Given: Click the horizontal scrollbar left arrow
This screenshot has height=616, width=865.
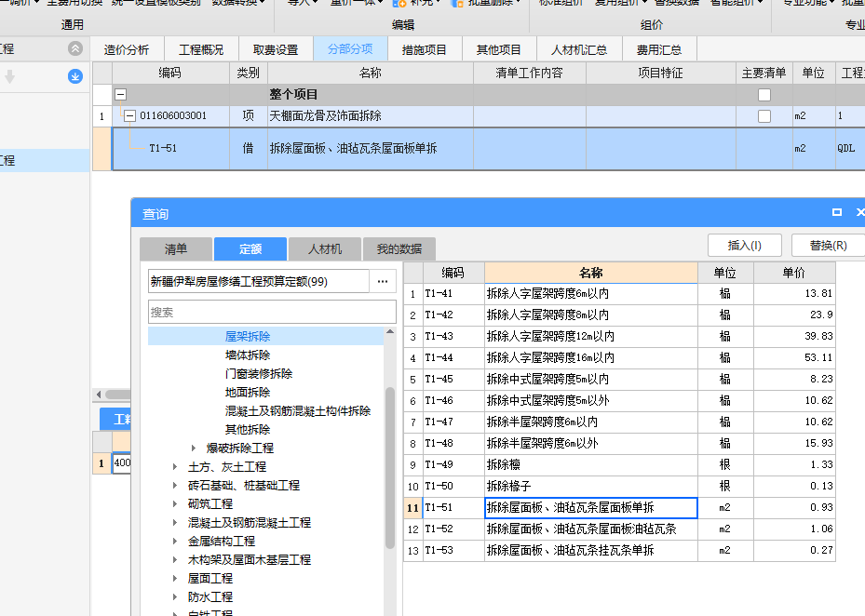Looking at the screenshot, I should [99, 395].
